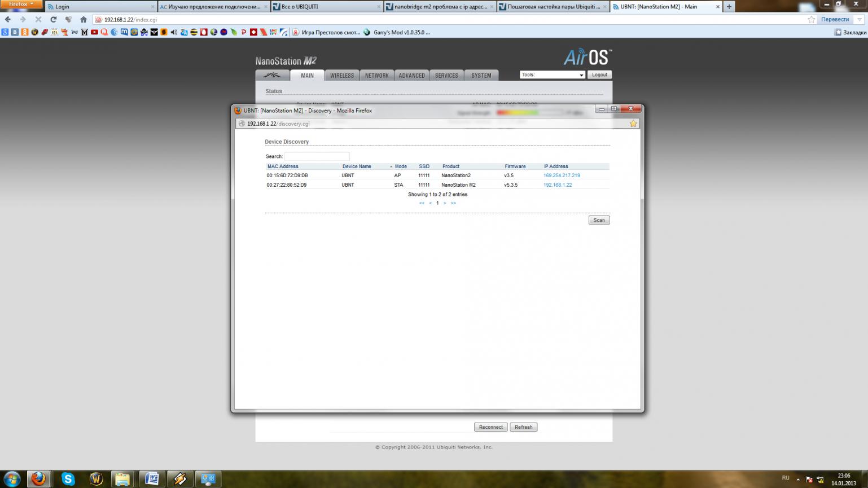Viewport: 868px width, 488px height.
Task: Switch to the 'Все о UBIQUITI' browser tab
Action: point(326,7)
